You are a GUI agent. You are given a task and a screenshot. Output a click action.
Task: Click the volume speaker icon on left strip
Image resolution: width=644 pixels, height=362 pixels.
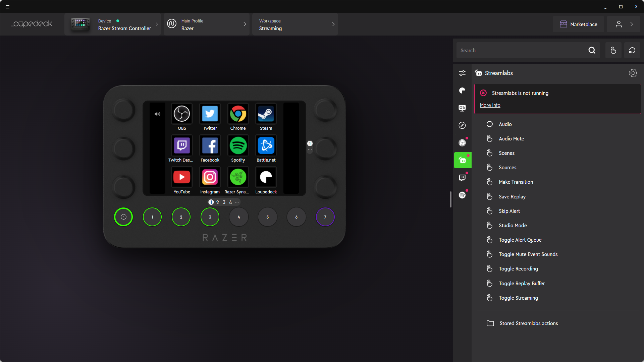[x=157, y=114]
